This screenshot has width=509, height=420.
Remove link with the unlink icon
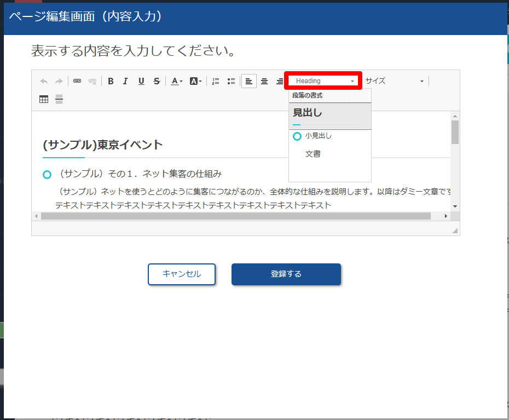[x=92, y=81]
